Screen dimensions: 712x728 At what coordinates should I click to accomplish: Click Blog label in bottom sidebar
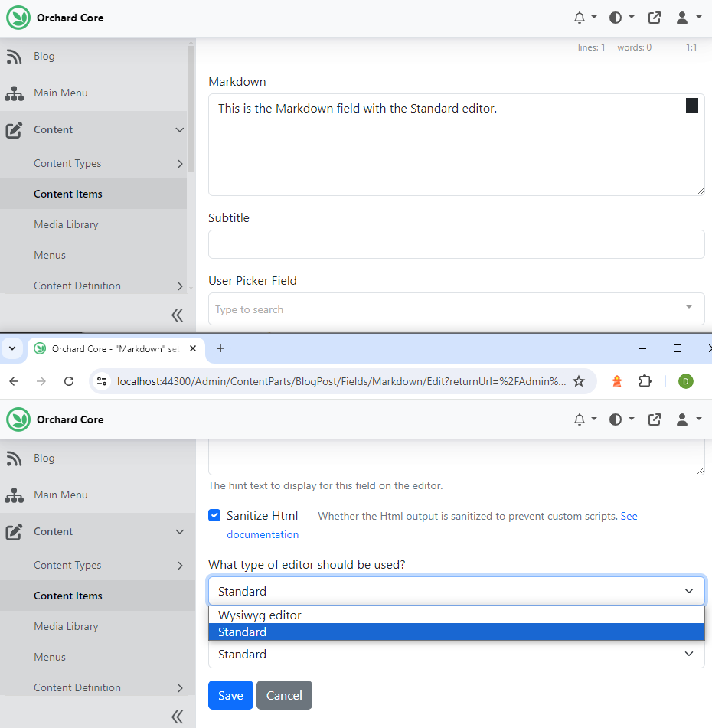tap(44, 459)
